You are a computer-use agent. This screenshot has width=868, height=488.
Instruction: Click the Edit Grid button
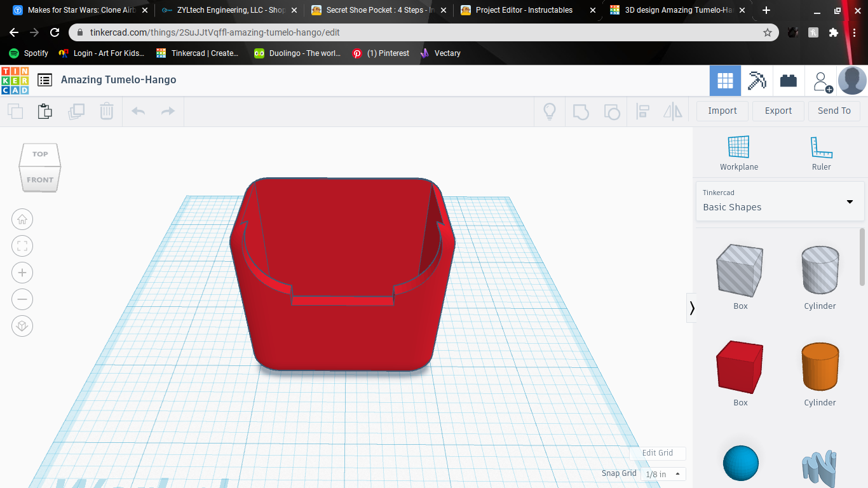click(x=658, y=453)
